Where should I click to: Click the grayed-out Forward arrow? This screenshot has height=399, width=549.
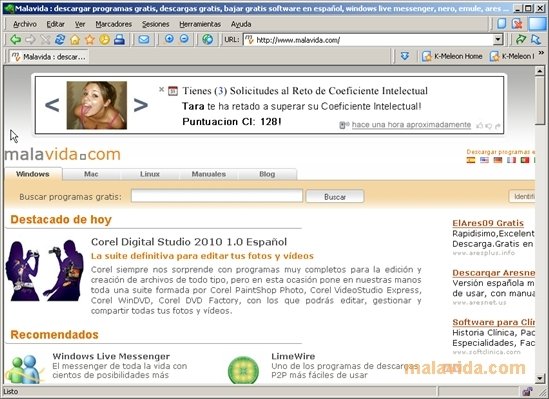tap(30, 40)
